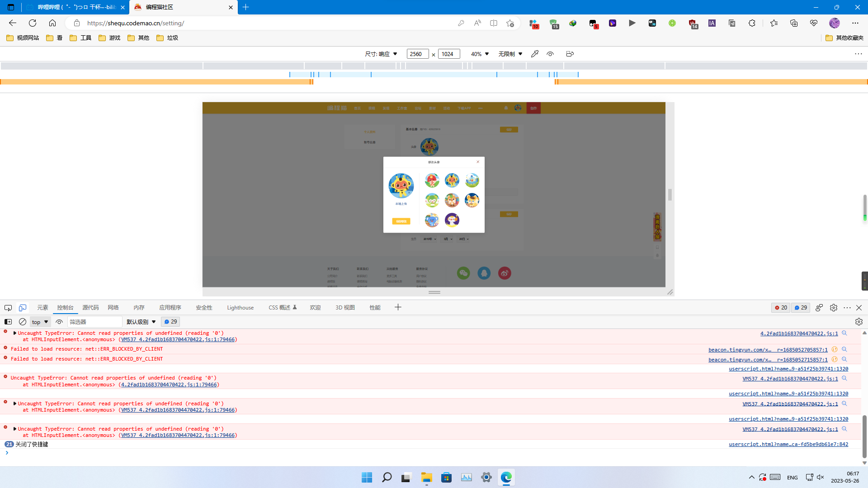Open the 尺寸: 响应 device dropdown
The image size is (868, 488).
pos(381,54)
